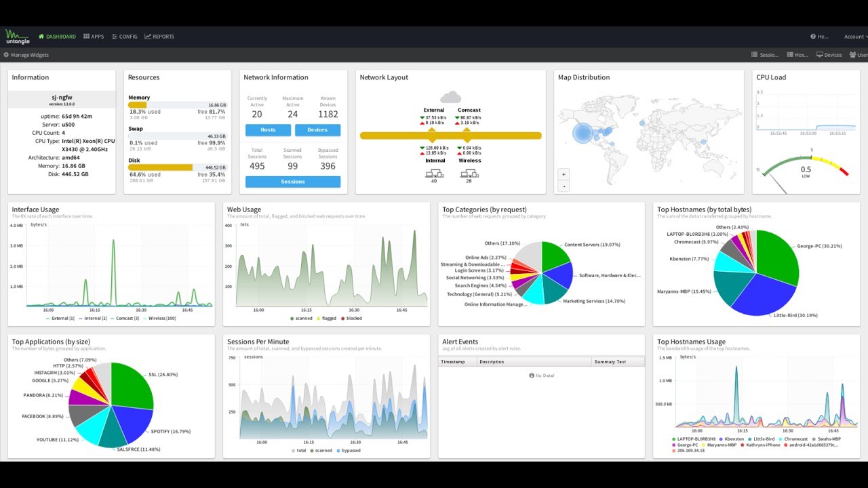Screen dimensions: 868x488
Task: Click the Top Categories widget title
Action: tap(484, 209)
